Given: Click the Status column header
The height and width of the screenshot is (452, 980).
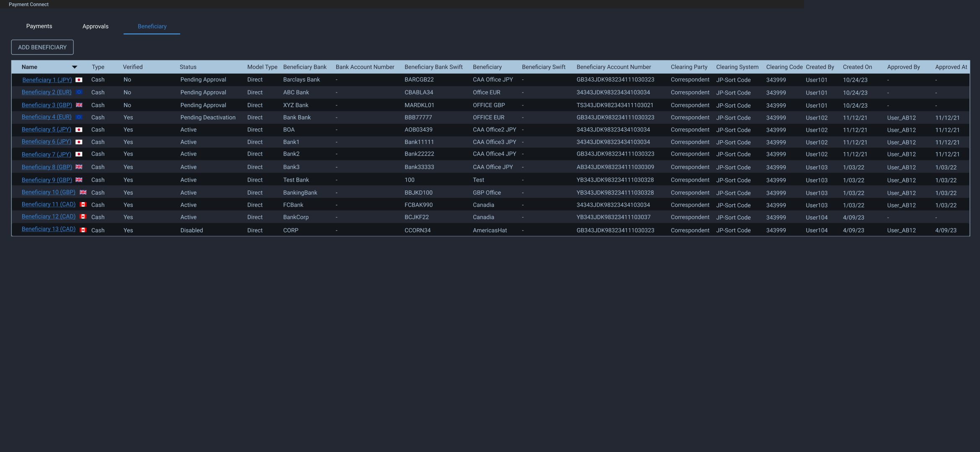Looking at the screenshot, I should [188, 67].
